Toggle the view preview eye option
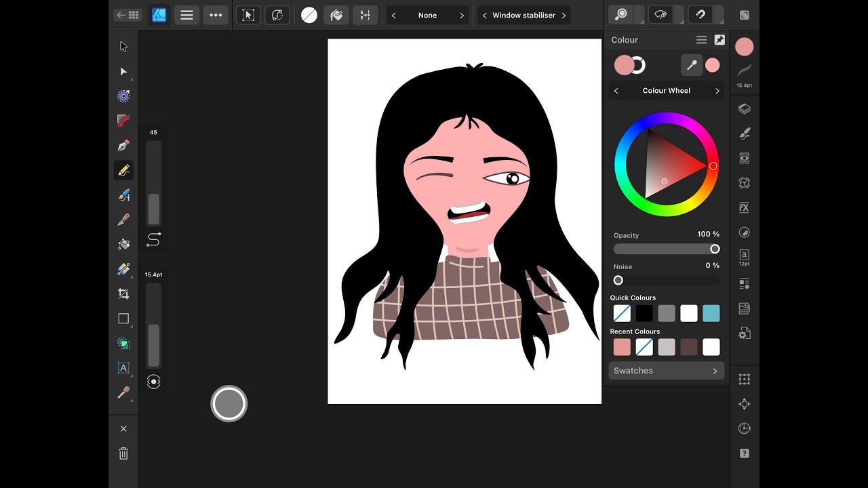 pos(660,15)
